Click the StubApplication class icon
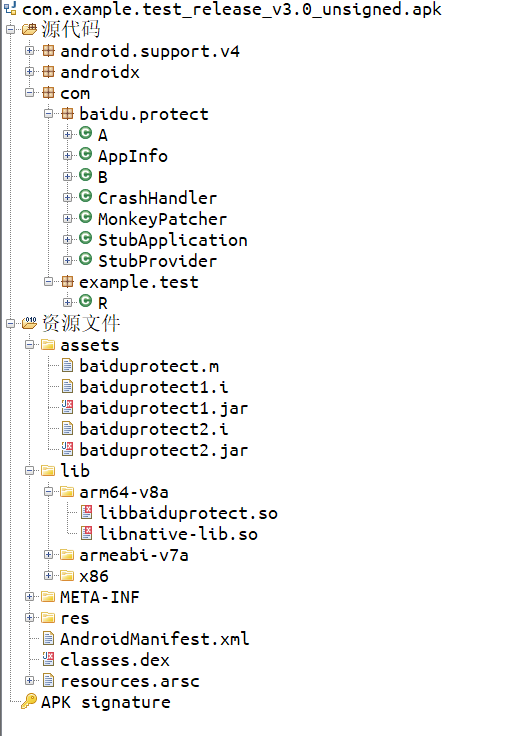The image size is (511, 736). pos(85,238)
